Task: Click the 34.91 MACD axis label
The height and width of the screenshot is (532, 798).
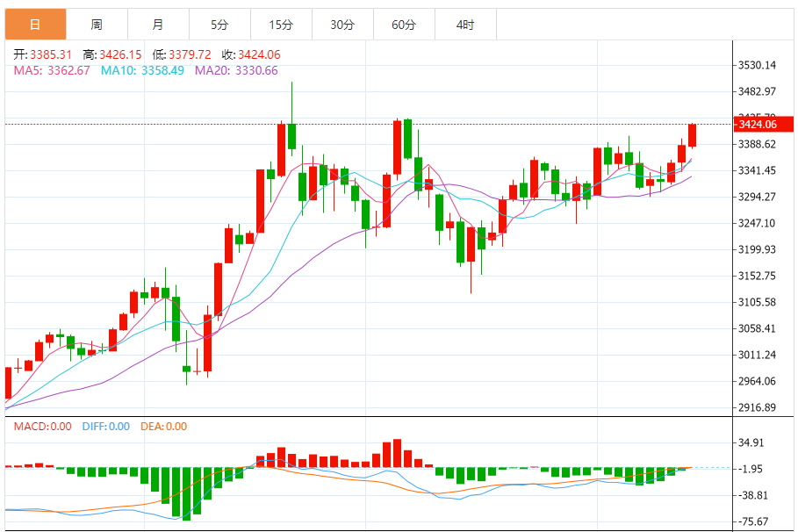Action: (x=751, y=443)
